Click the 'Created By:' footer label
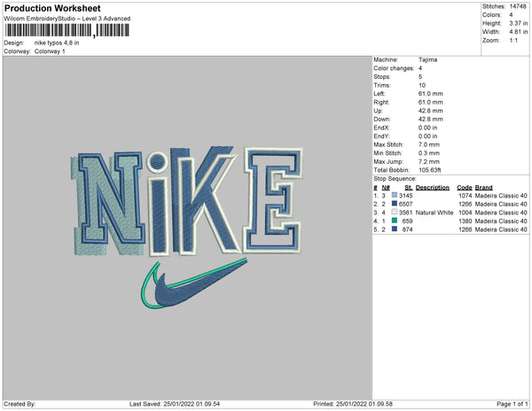Image resolution: width=532 pixels, height=411 pixels. pyautogui.click(x=20, y=404)
